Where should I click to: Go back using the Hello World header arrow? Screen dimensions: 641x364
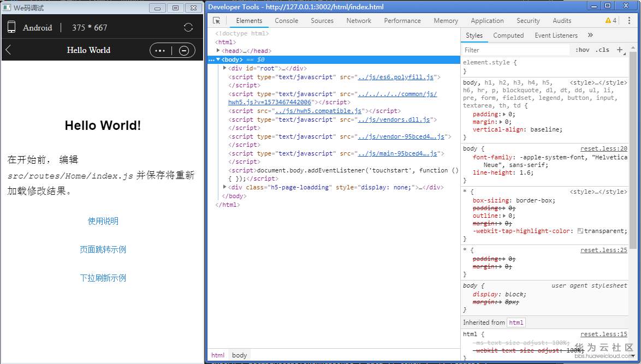pyautogui.click(x=8, y=50)
